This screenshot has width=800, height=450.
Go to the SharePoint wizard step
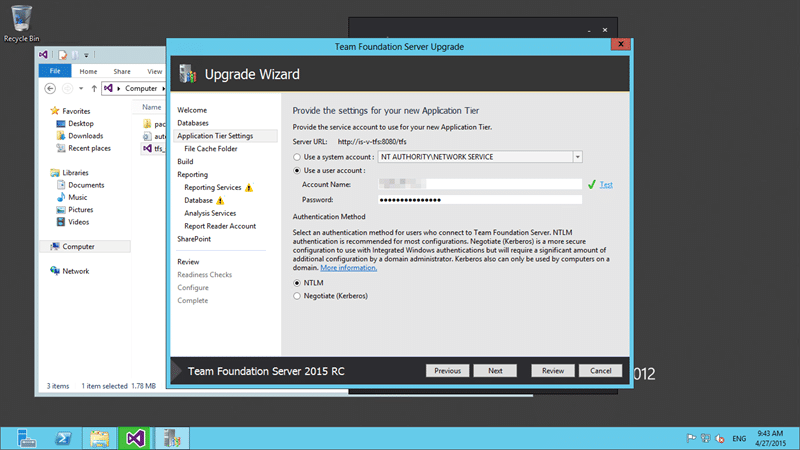(x=194, y=239)
